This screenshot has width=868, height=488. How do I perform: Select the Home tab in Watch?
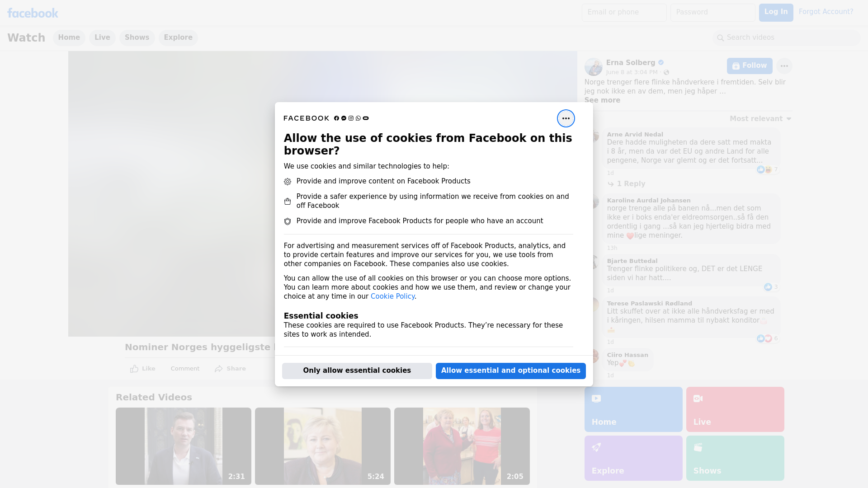tap(69, 38)
